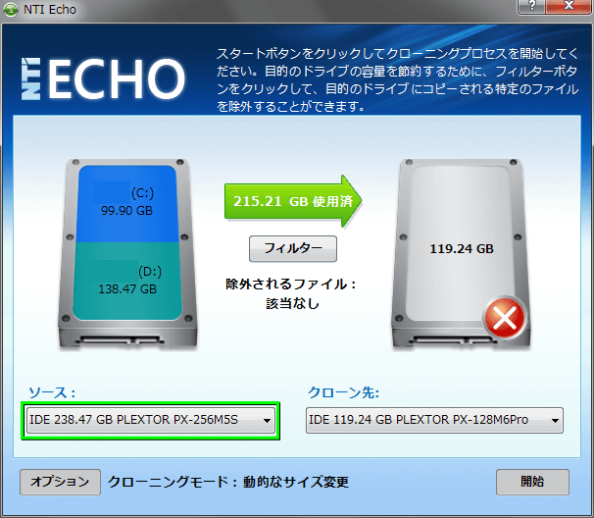
Task: Click the green 215.21 GB used arrow
Action: (x=293, y=201)
